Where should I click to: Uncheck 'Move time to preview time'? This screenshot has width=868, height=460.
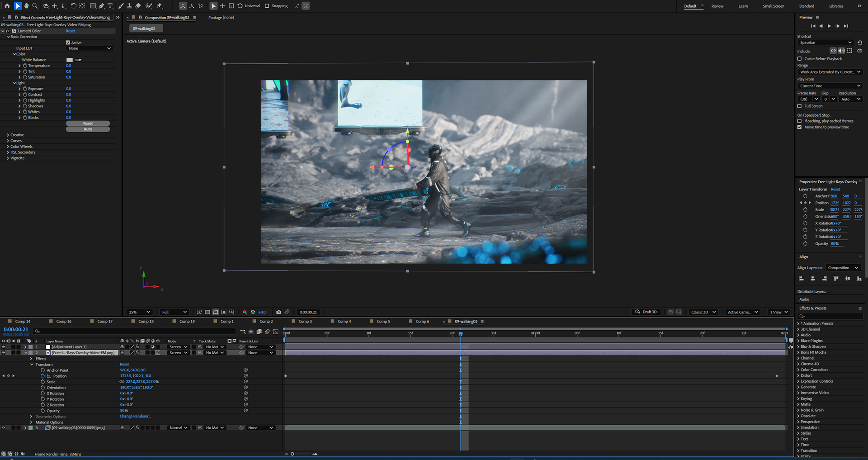click(799, 127)
